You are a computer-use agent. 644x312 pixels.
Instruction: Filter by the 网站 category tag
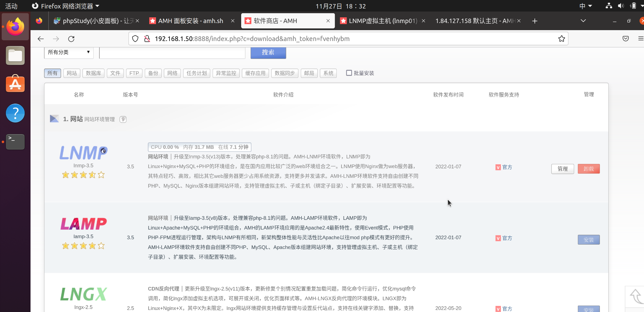(72, 73)
